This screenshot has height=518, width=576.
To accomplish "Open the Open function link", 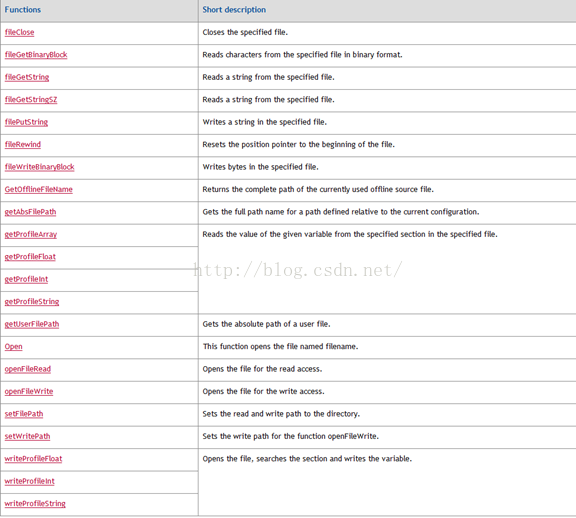I will pyautogui.click(x=14, y=346).
